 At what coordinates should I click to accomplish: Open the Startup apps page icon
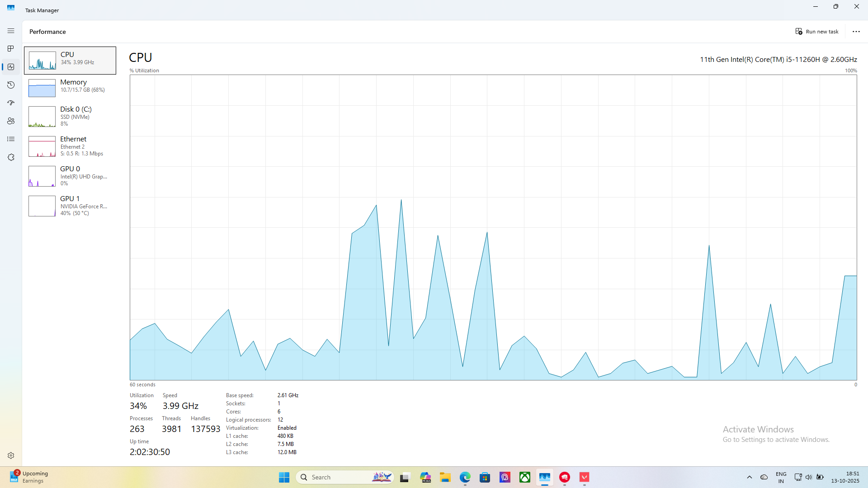[11, 103]
